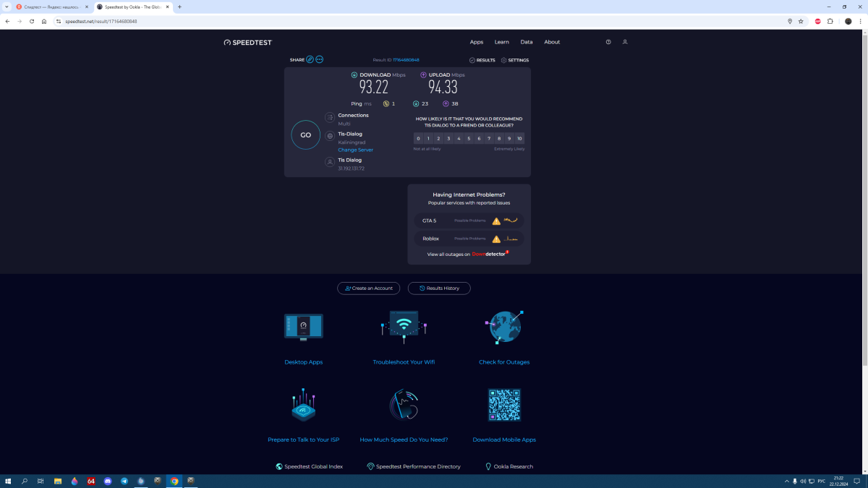868x488 pixels.
Task: Select rating 5 in recommendation survey
Action: [x=469, y=138]
